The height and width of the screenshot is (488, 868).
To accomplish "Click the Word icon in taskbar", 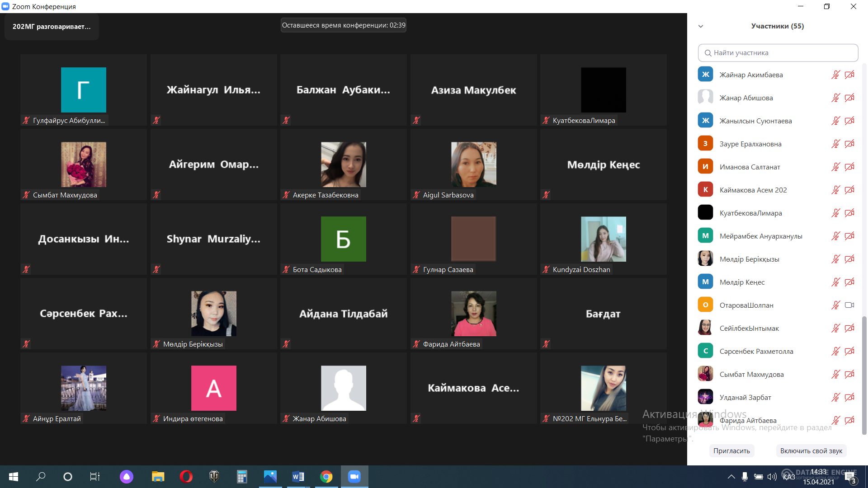I will 298,476.
